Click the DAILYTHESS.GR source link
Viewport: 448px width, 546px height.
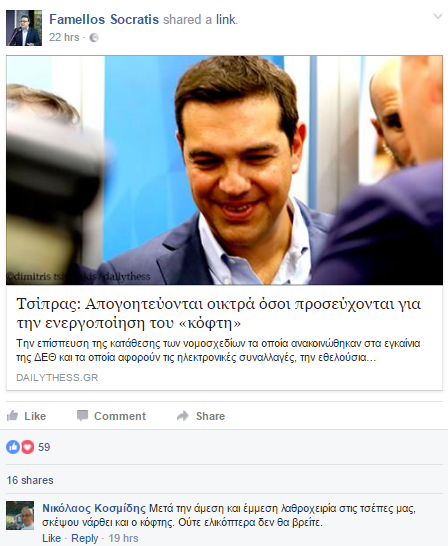click(57, 377)
